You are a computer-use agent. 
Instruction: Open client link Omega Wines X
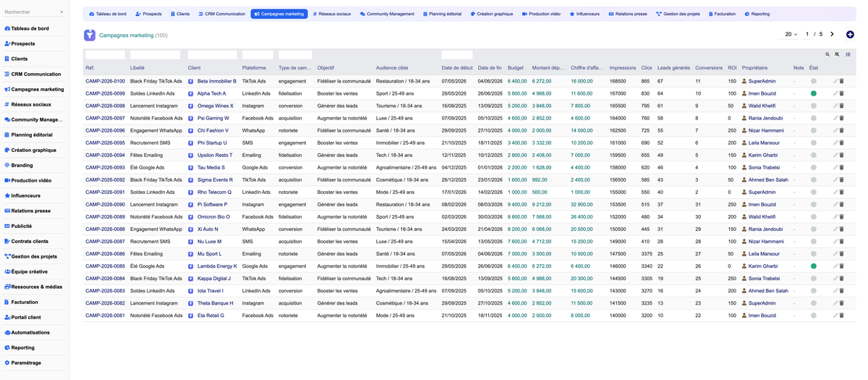pos(216,106)
